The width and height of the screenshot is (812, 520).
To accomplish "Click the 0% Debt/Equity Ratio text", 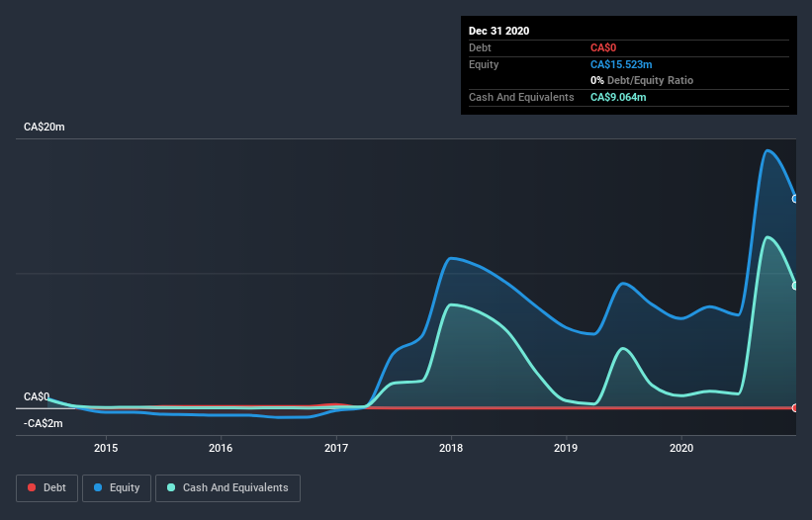I will point(642,80).
